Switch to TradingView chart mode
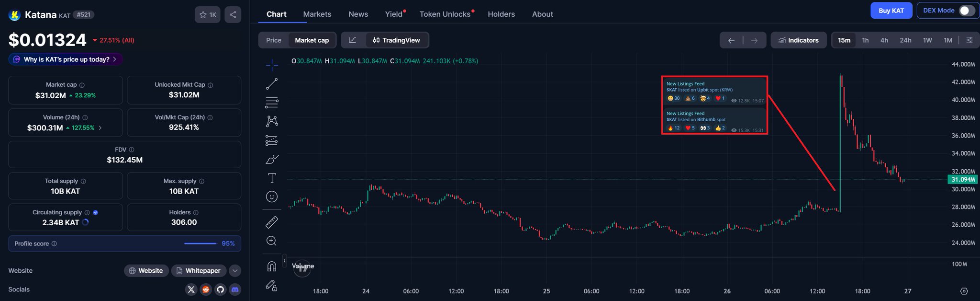 pos(397,40)
